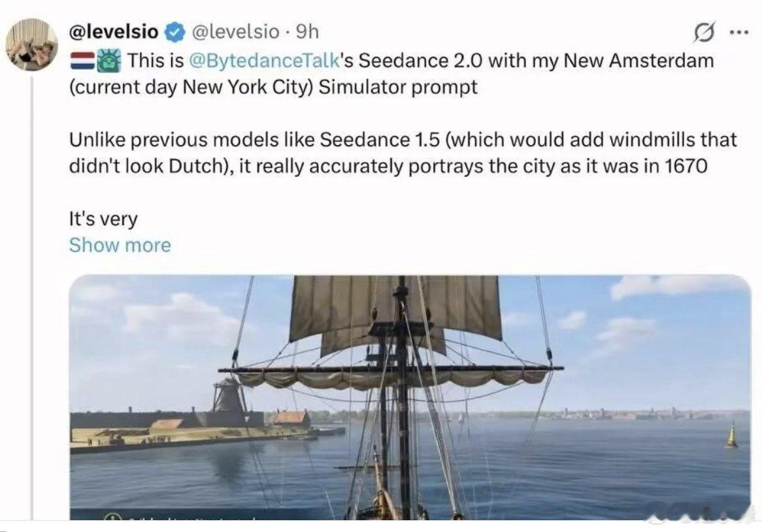Click the truncated "It's very" text line

tap(103, 219)
